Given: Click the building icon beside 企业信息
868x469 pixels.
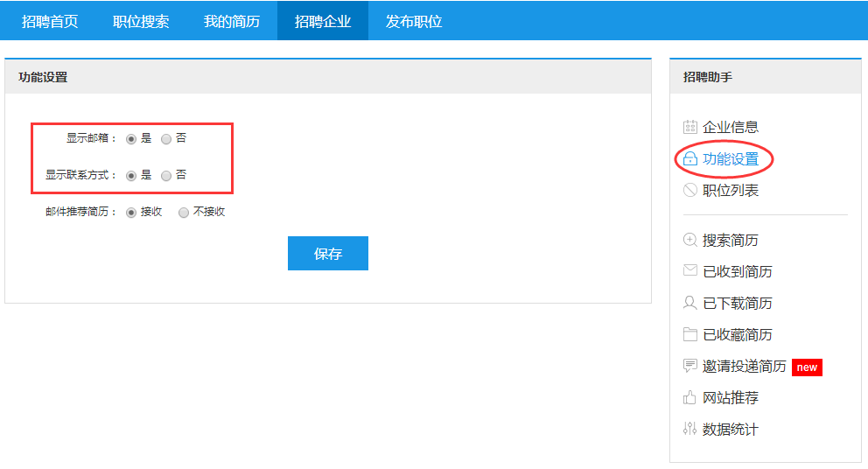Looking at the screenshot, I should [689, 127].
